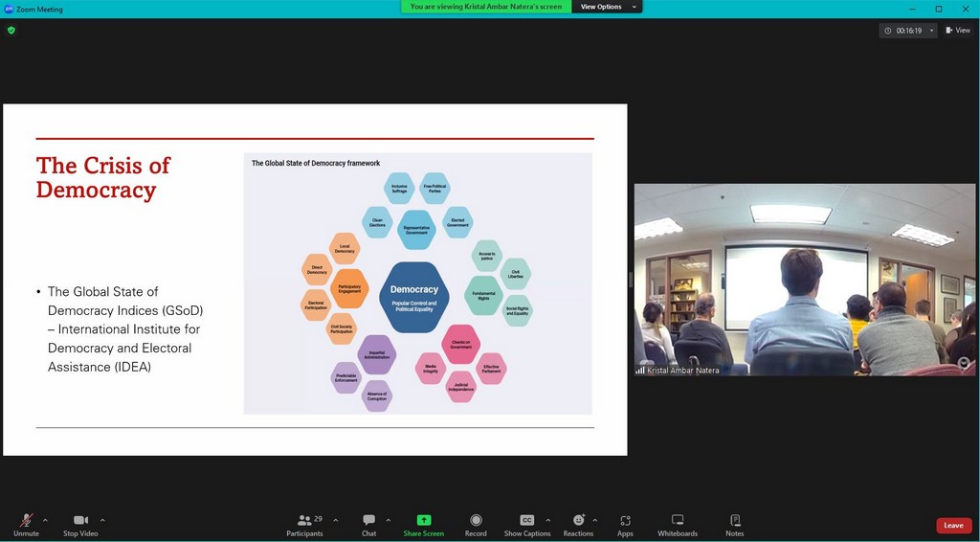Open the Participants panel
This screenshot has width=980, height=542.
tap(304, 524)
